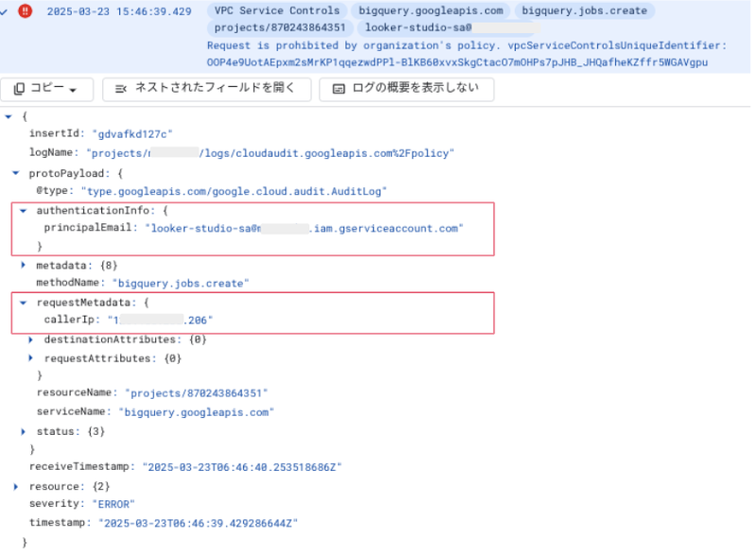
Task: Click the principalEmail value looker-studio-sa
Action: pos(303,228)
